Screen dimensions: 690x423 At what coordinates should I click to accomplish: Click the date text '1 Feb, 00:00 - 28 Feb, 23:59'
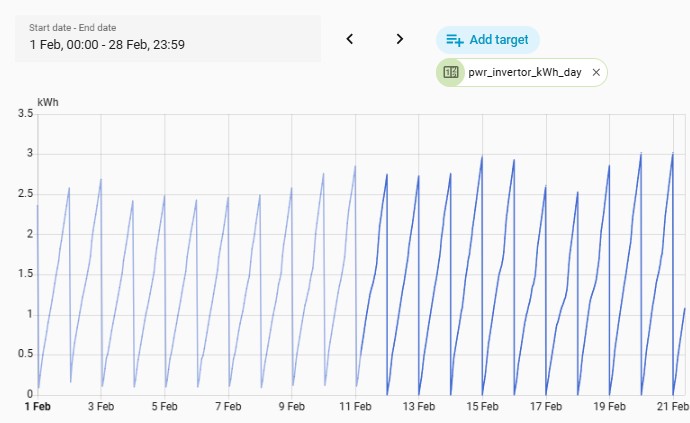coord(107,45)
